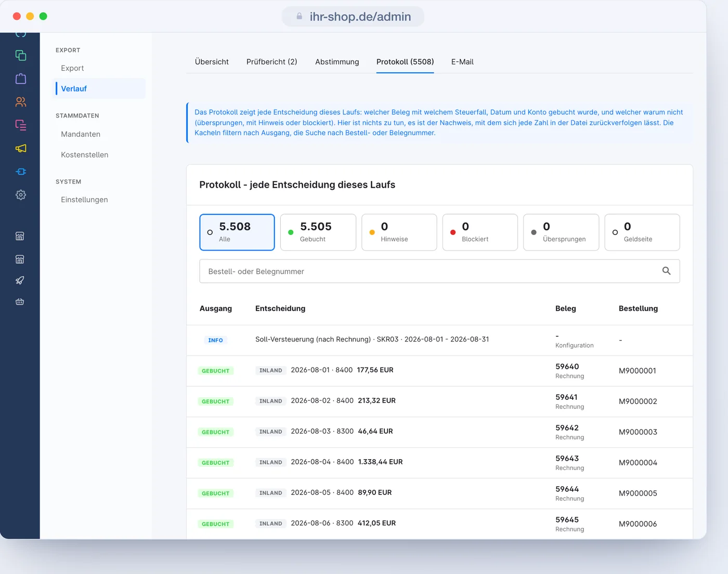The height and width of the screenshot is (574, 728).
Task: Select the Protokoll (5508) tab
Action: coord(405,62)
